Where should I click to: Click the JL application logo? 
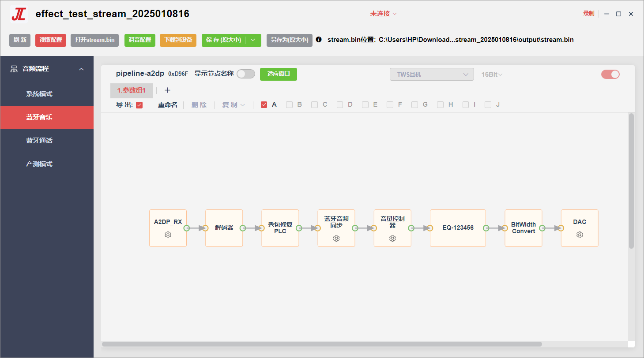click(19, 14)
